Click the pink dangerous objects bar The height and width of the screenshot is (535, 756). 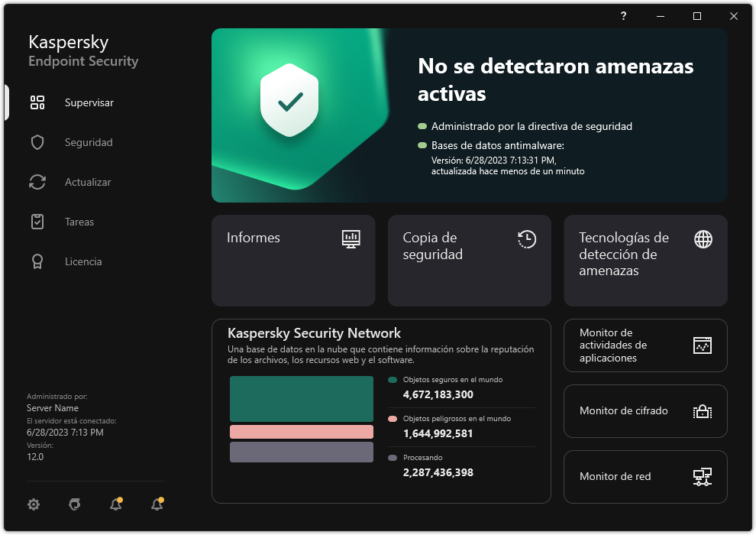click(301, 431)
